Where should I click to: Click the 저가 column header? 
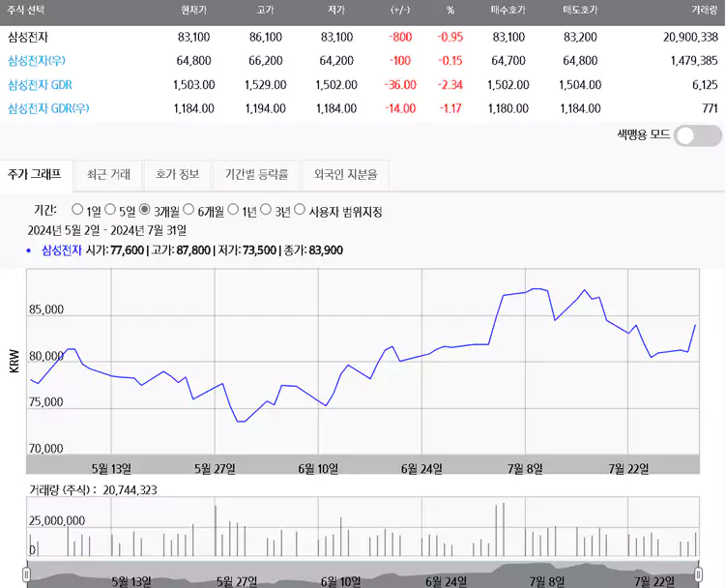click(336, 11)
